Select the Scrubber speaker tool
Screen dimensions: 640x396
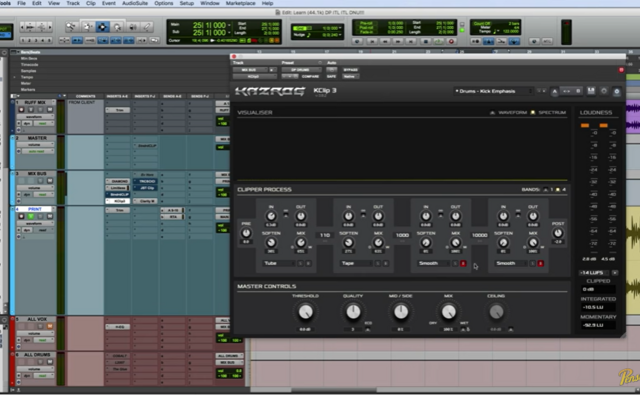pos(133,27)
